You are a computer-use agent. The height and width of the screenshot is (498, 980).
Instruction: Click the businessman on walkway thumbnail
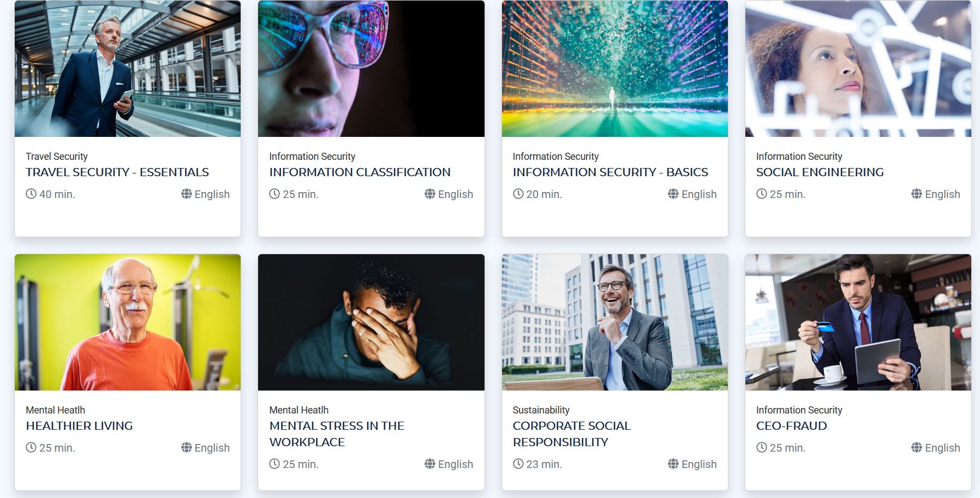pos(128,69)
